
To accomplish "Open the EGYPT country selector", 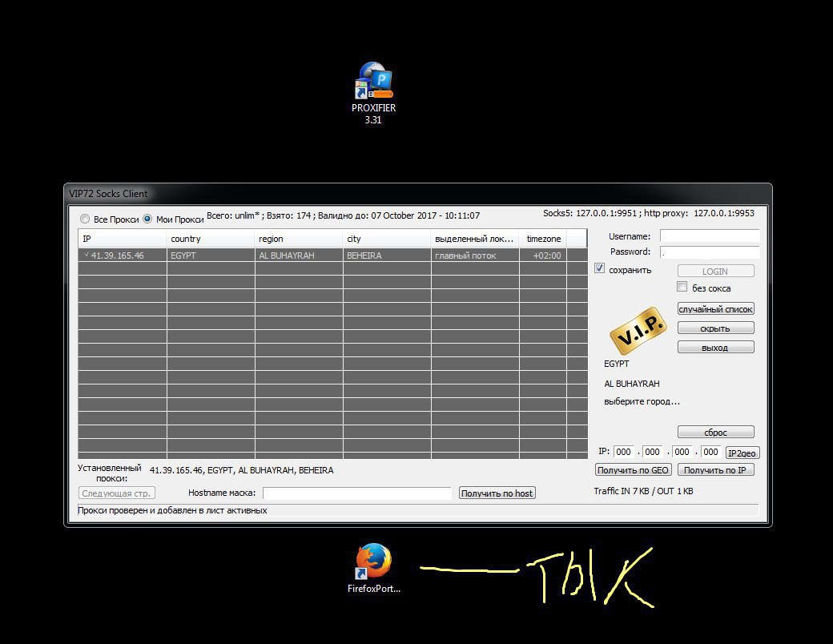I will point(617,364).
